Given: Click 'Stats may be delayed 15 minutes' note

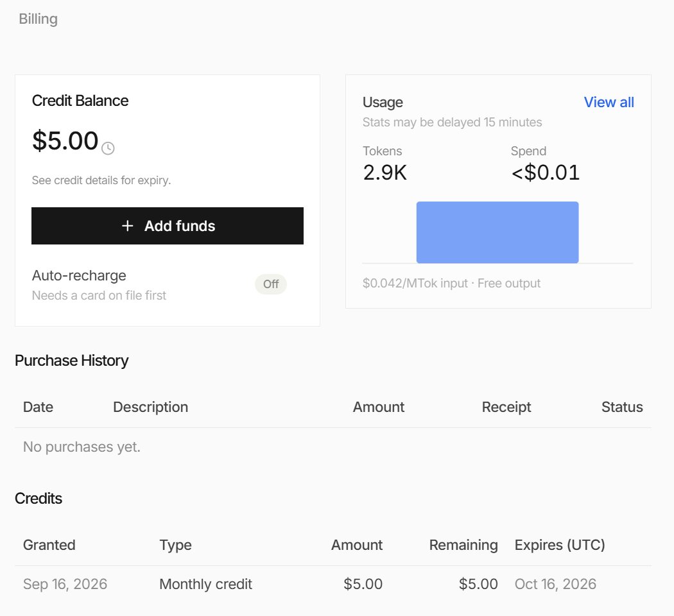Looking at the screenshot, I should [452, 123].
